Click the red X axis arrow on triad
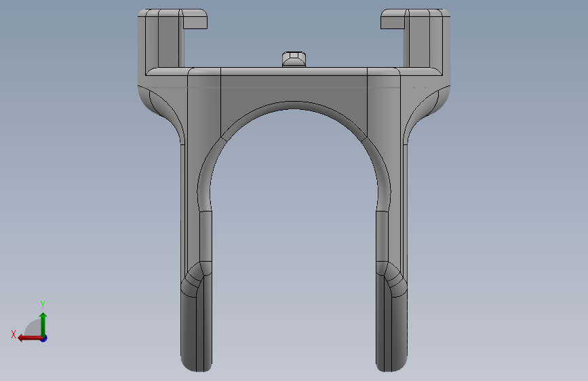588x381 pixels. tap(30, 338)
